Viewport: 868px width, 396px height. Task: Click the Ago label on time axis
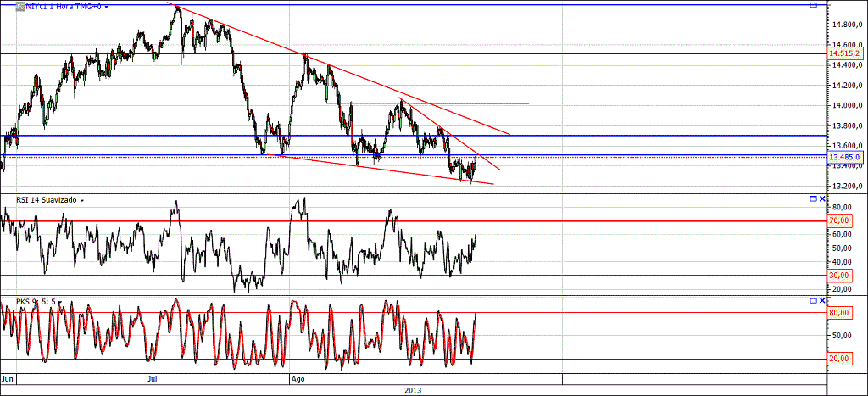click(298, 380)
